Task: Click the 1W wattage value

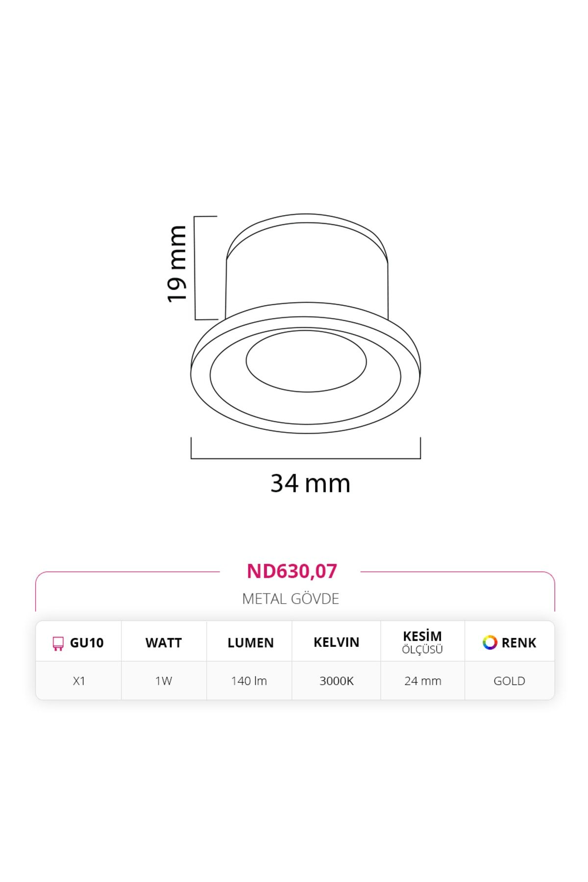Action: tap(164, 681)
